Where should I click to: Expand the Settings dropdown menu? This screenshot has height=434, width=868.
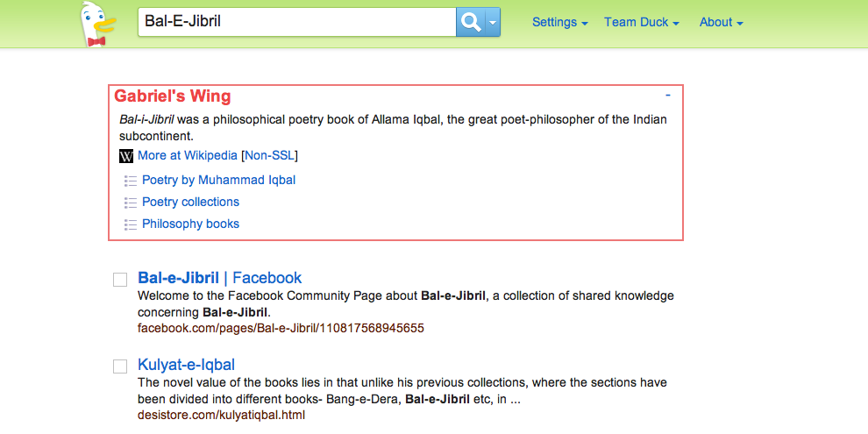[559, 22]
